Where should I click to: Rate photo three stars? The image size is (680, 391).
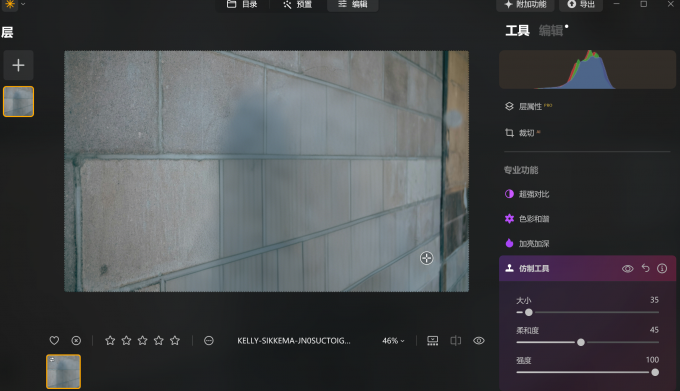(x=142, y=341)
